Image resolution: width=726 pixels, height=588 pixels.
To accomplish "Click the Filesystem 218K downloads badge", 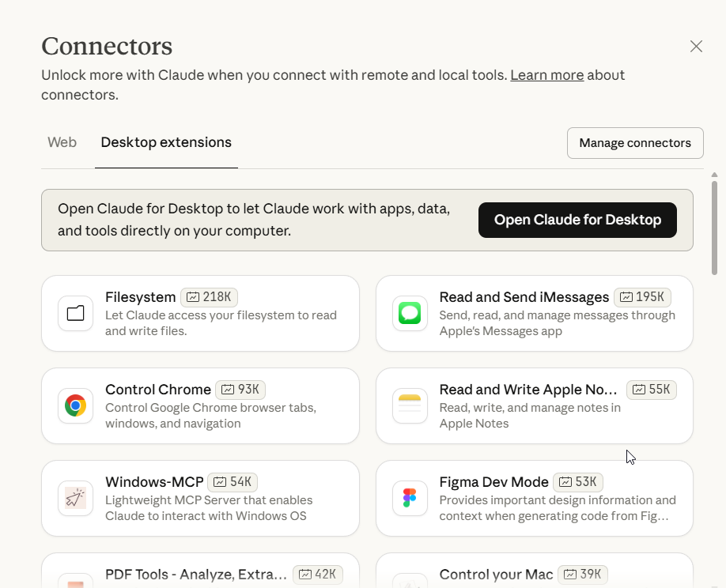I will pos(209,297).
